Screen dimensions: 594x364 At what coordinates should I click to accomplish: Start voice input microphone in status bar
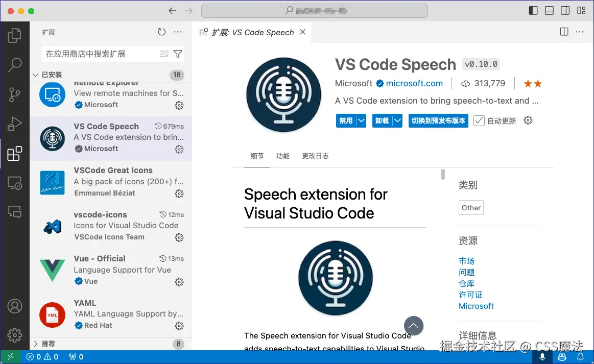pos(542,357)
